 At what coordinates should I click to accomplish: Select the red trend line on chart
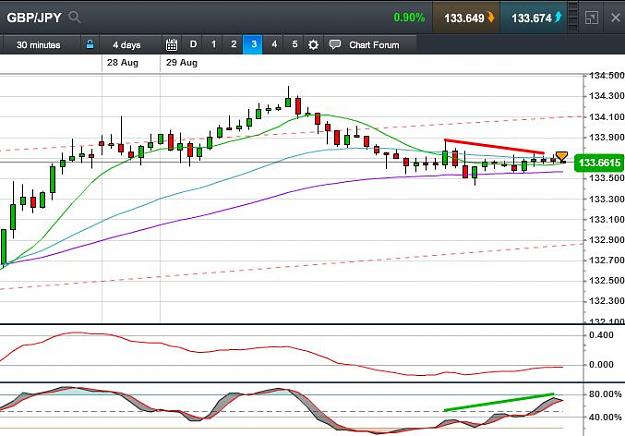[x=494, y=146]
